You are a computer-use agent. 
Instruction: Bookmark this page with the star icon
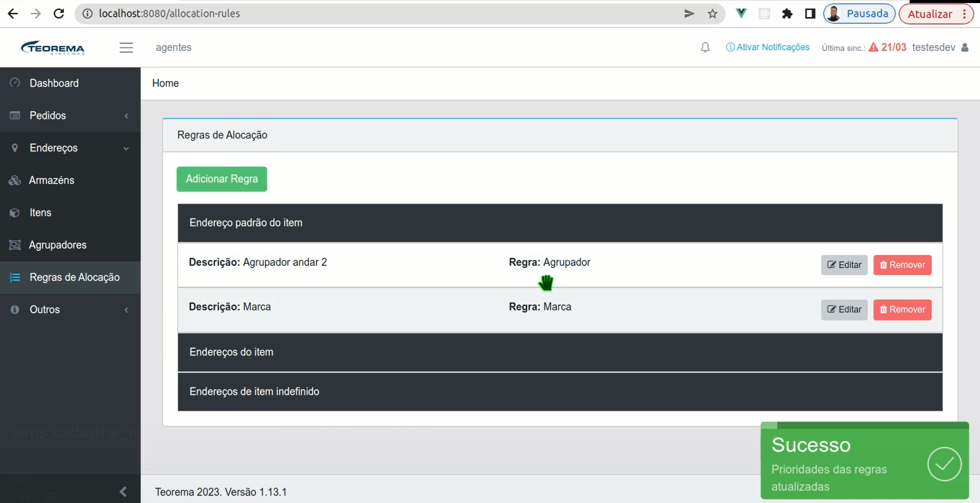click(713, 14)
